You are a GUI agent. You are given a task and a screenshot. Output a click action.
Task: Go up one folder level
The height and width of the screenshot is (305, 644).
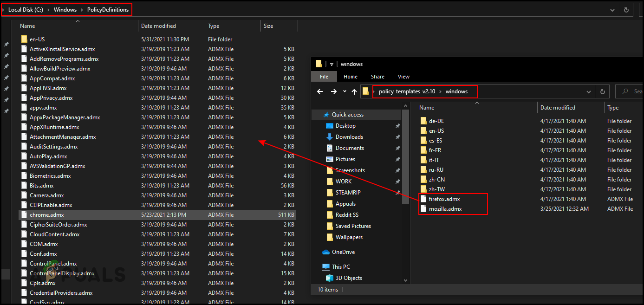click(354, 92)
